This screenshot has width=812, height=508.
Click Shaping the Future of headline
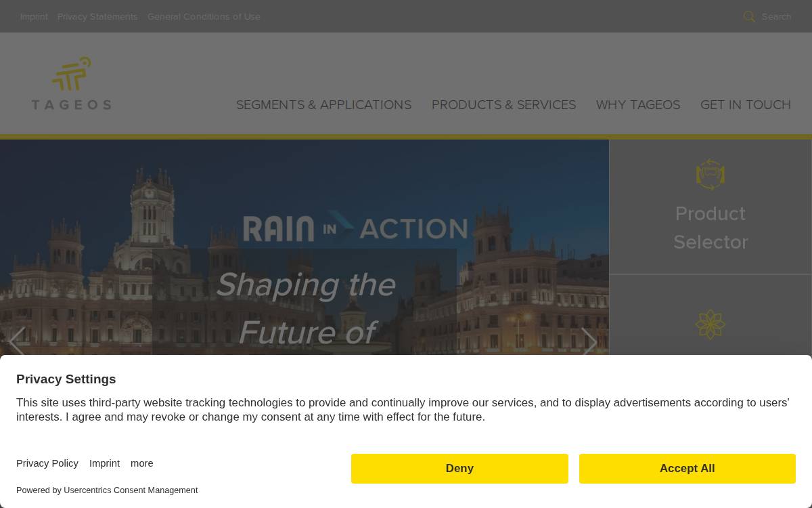click(x=305, y=308)
